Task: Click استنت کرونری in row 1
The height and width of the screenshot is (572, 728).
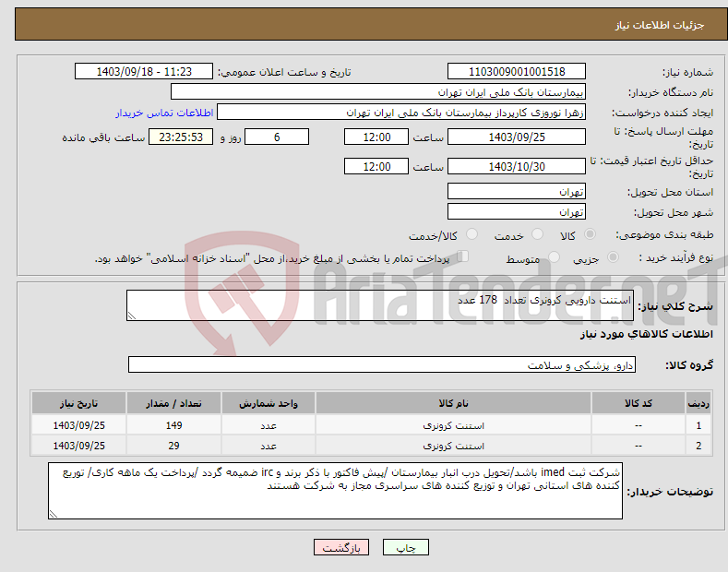Action: pyautogui.click(x=453, y=425)
